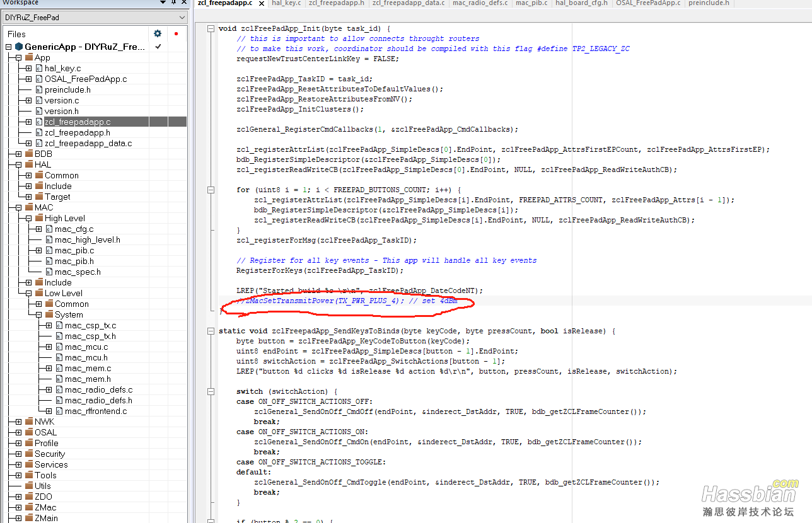Click the file icon of mac_high_level.h
Image resolution: width=812 pixels, height=523 pixels.
pos(49,239)
